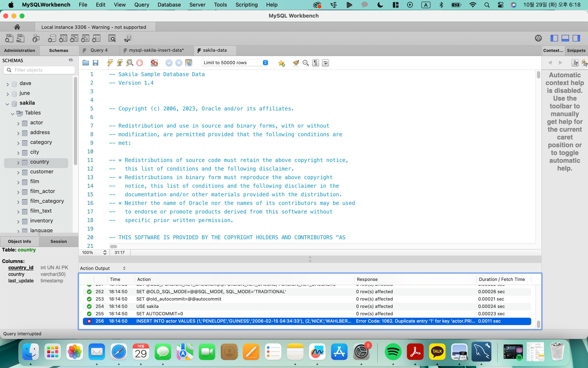Viewport: 588px width, 368px height.
Task: Open the object inspector icon
Action: (x=36, y=38)
